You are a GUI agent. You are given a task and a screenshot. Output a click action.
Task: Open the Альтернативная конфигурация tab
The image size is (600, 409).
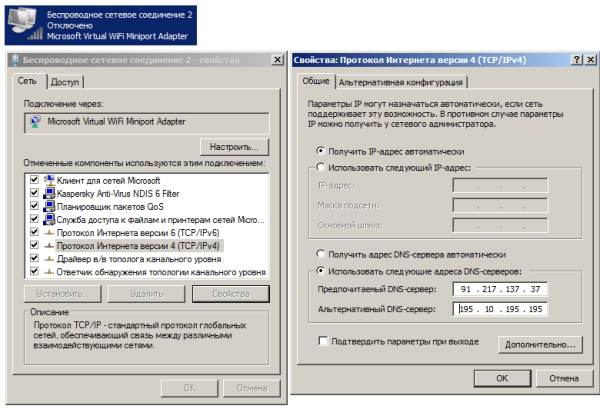pos(401,82)
